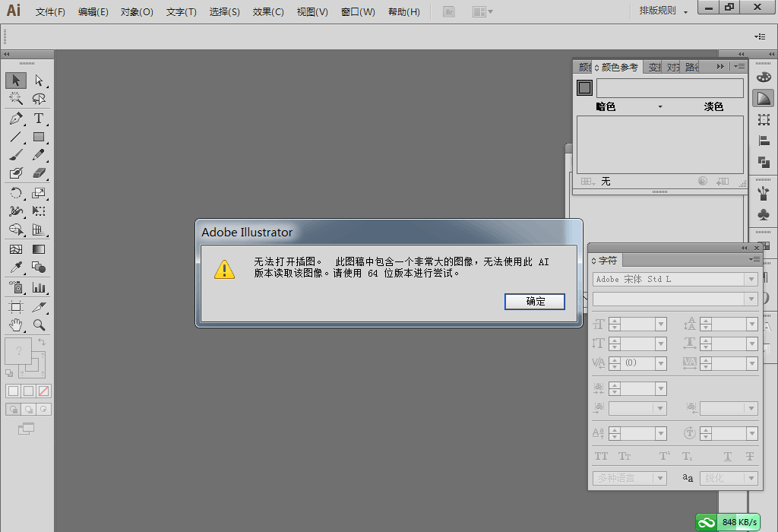Select the Paintbrush tool
778x532 pixels.
point(16,155)
